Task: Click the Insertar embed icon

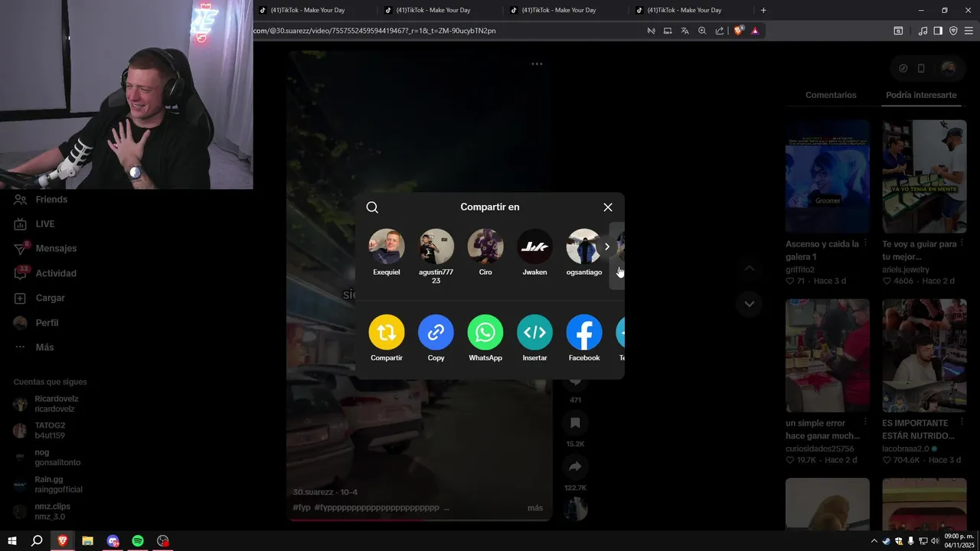Action: (534, 332)
